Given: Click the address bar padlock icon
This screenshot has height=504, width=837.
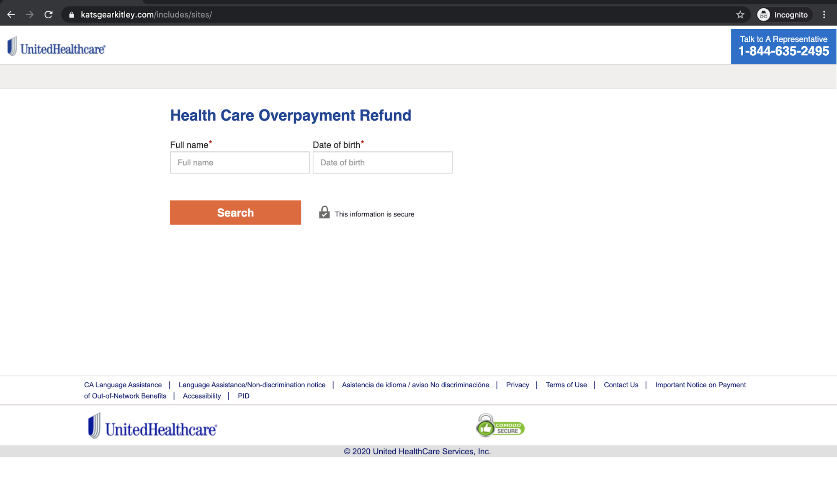Looking at the screenshot, I should coord(72,15).
